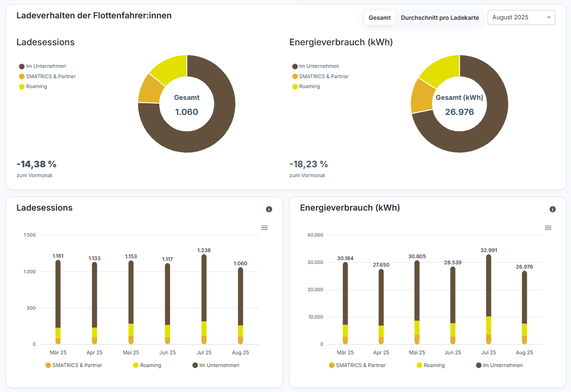Open hamburger menu of Ladesessions bar chart

click(x=264, y=228)
